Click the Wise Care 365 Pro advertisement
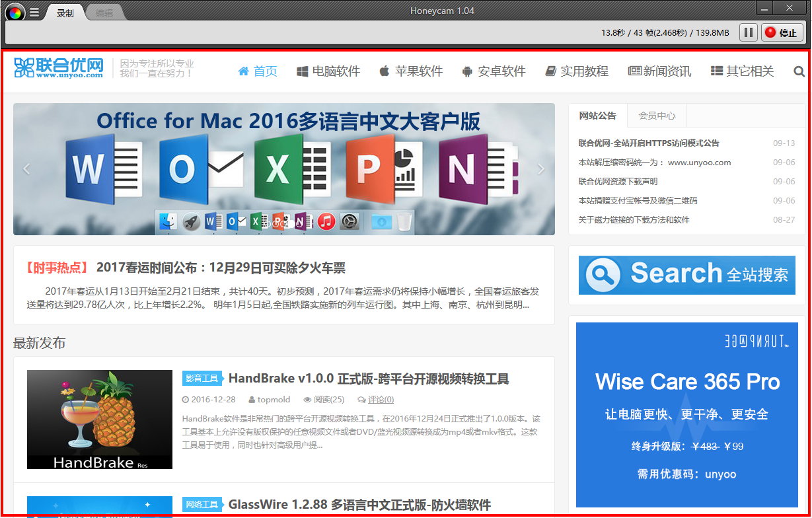The width and height of the screenshot is (812, 518). pyautogui.click(x=687, y=415)
